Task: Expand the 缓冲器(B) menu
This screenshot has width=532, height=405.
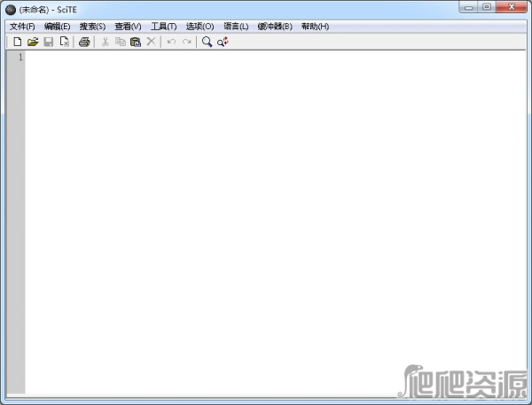Action: point(275,27)
